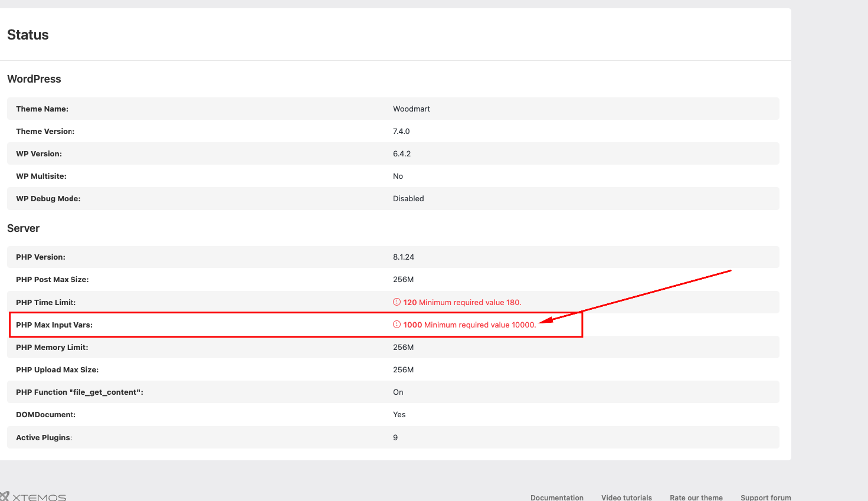Select the PHP Memory Limit value '256M'

coord(404,348)
